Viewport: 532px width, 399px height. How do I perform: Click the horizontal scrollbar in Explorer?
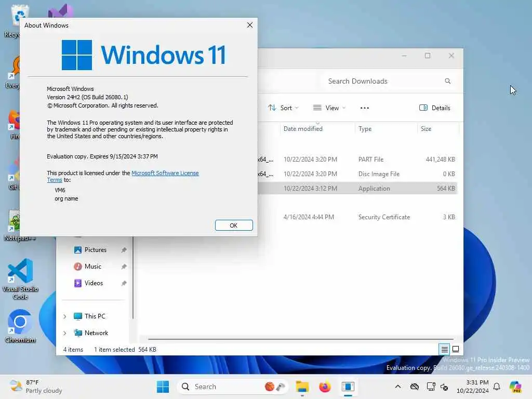pos(301,339)
